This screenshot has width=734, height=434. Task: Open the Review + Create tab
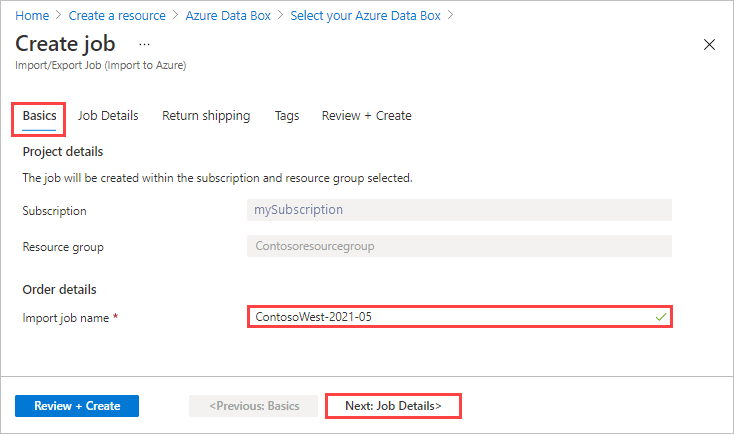tap(366, 116)
